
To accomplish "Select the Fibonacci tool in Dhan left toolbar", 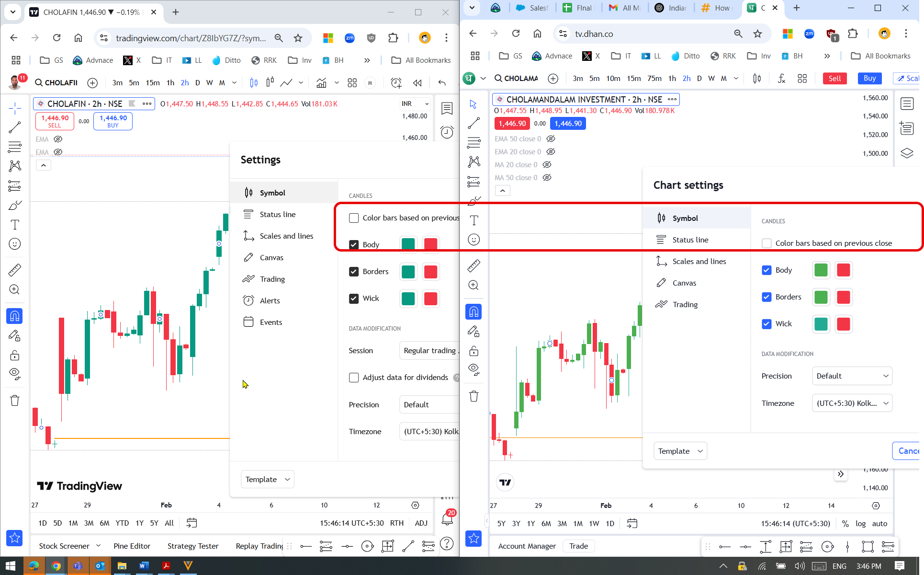I will pos(473,142).
